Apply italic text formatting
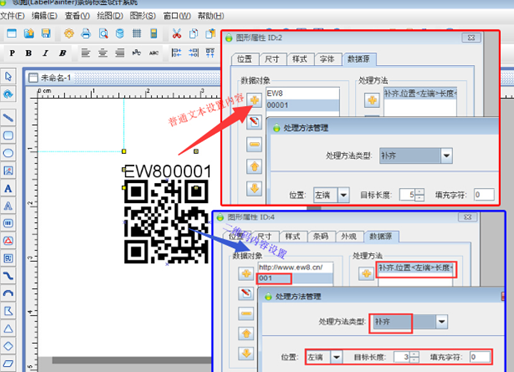 click(45, 53)
